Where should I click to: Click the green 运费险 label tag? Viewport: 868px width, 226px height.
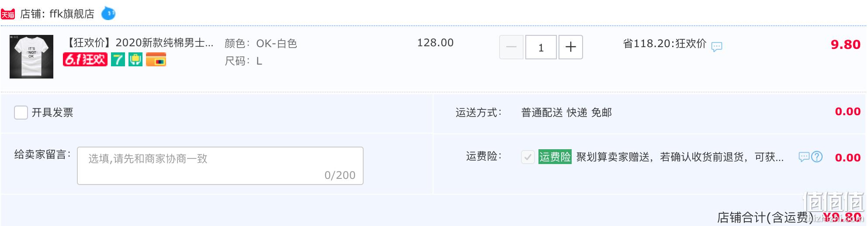[x=555, y=157]
